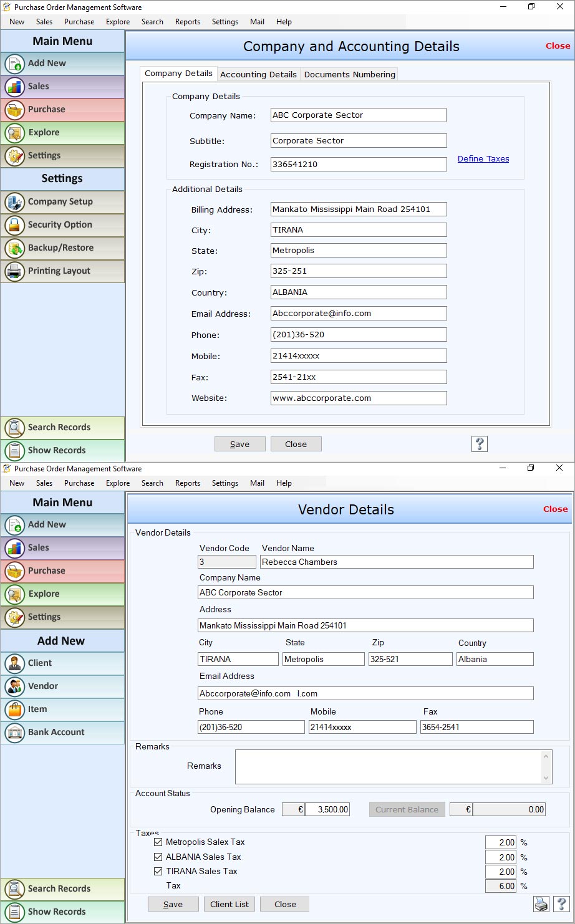Click red Close link in Company Details header
Screen dimensions: 575x924
tap(558, 46)
